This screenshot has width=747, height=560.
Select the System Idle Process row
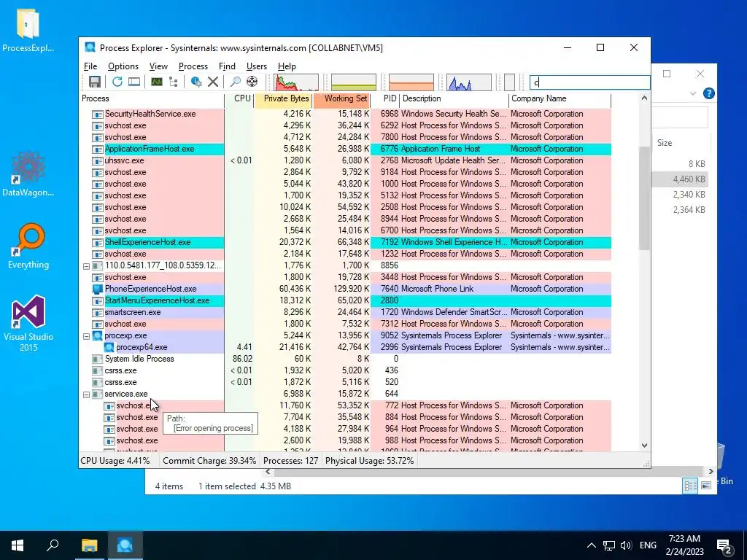click(345, 359)
